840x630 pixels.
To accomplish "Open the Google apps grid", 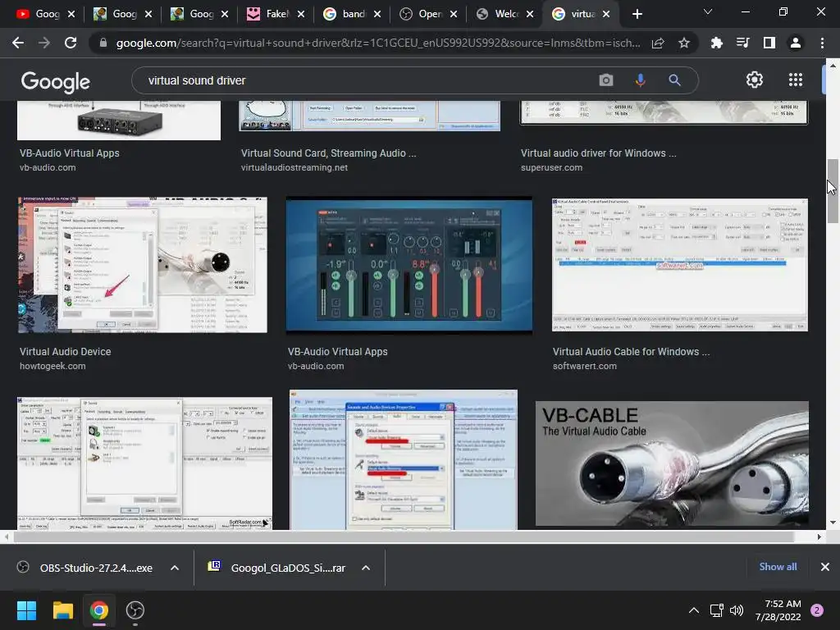I will pos(796,80).
